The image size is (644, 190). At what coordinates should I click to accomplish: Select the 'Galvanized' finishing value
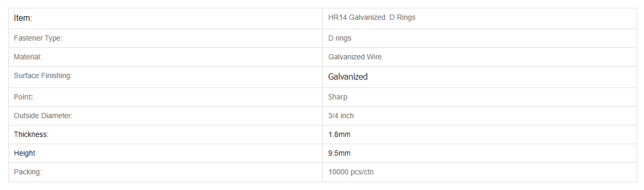pyautogui.click(x=348, y=77)
